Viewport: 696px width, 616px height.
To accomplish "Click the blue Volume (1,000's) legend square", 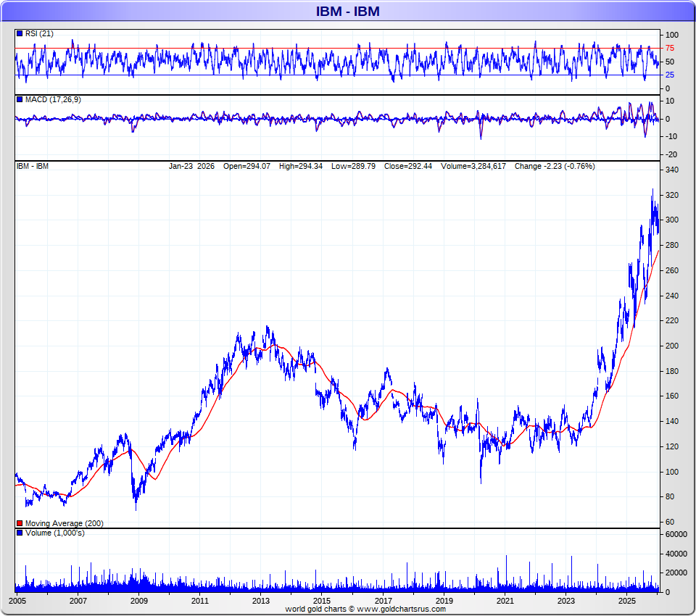I will pos(20,533).
